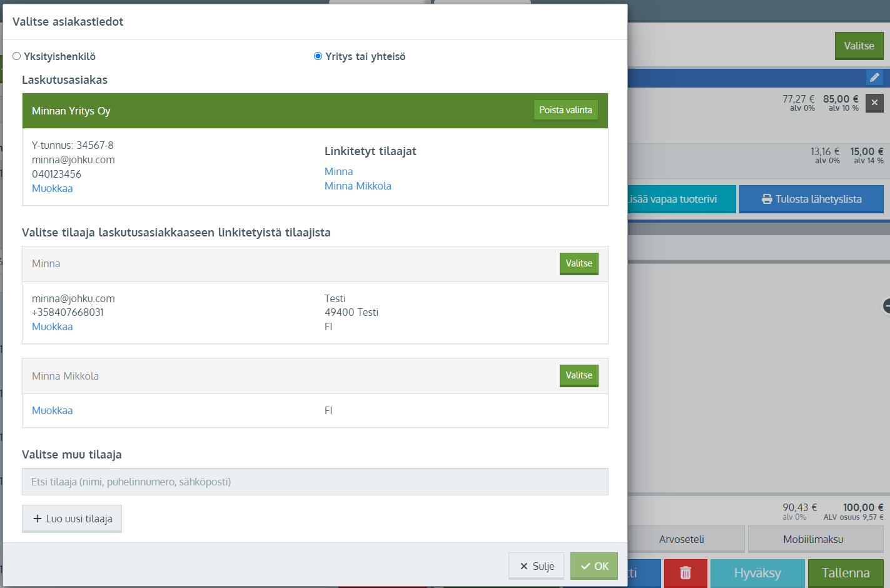Click the pencil edit icon

[x=874, y=78]
